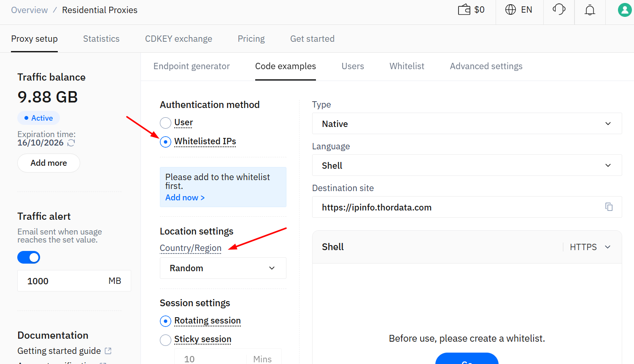Image resolution: width=634 pixels, height=364 pixels.
Task: Open support headset icon
Action: (x=559, y=9)
